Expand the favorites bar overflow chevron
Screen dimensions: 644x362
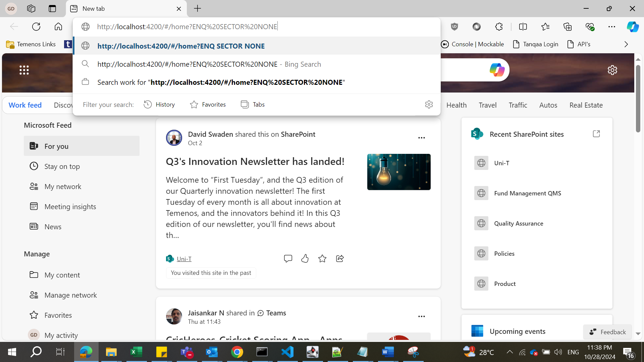[x=626, y=44]
